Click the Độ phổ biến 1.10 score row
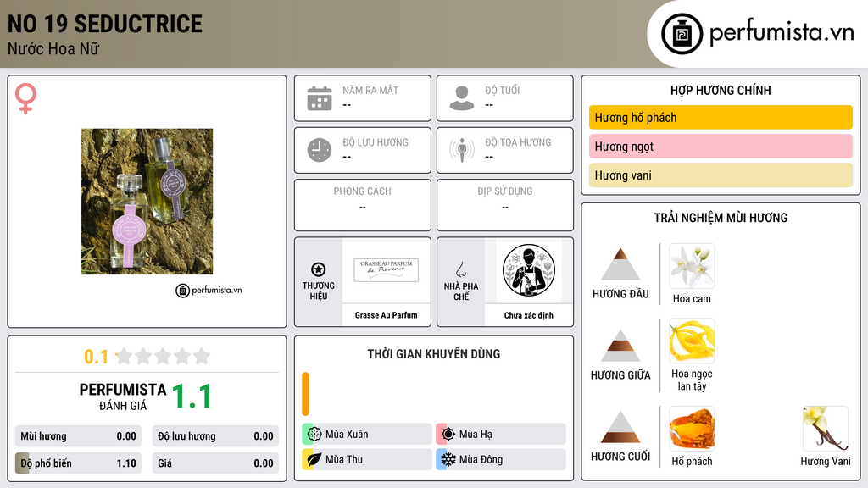This screenshot has width=868, height=488. pyautogui.click(x=78, y=463)
